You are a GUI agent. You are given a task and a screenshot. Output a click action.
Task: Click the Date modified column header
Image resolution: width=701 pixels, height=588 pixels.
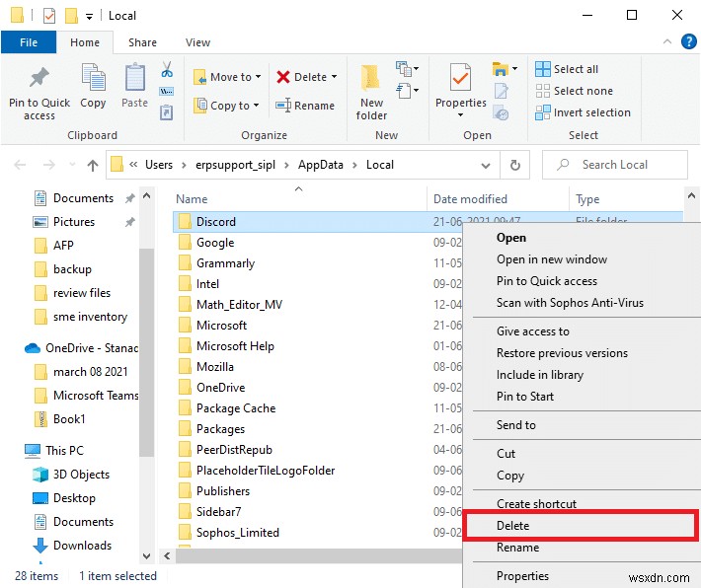(x=498, y=199)
